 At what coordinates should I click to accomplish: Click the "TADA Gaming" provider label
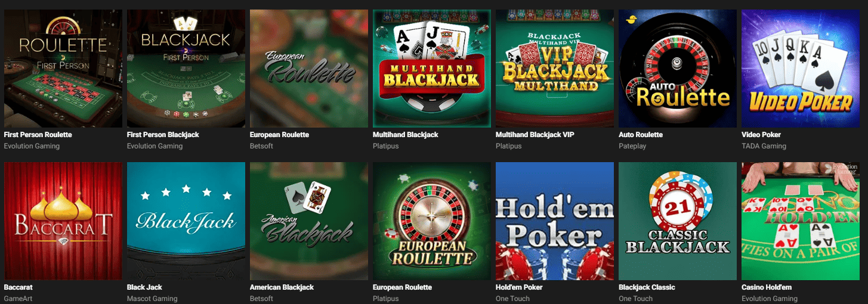[x=764, y=146]
